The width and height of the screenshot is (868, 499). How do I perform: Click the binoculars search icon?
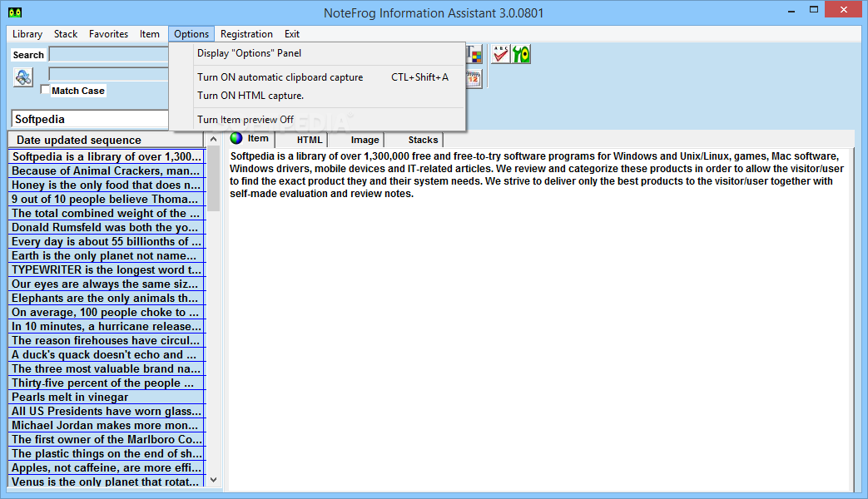pos(23,77)
